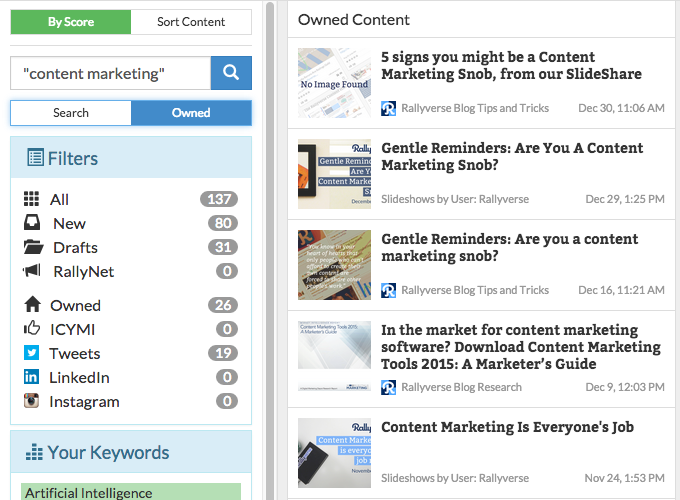The width and height of the screenshot is (680, 500).
Task: Click the 31 count badge for Drafts
Action: [223, 247]
